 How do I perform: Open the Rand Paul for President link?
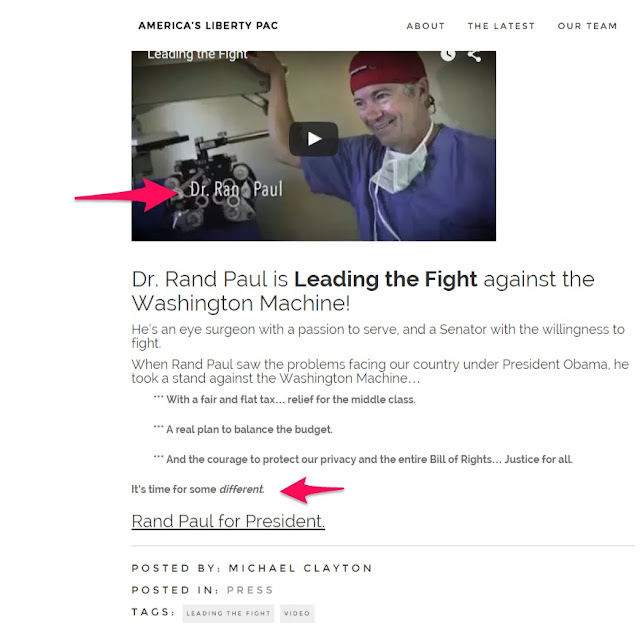[x=228, y=521]
